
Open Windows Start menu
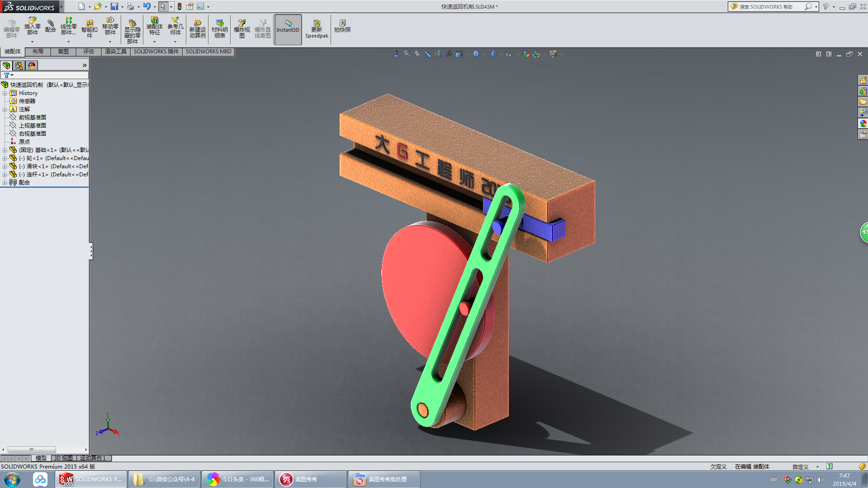12,479
